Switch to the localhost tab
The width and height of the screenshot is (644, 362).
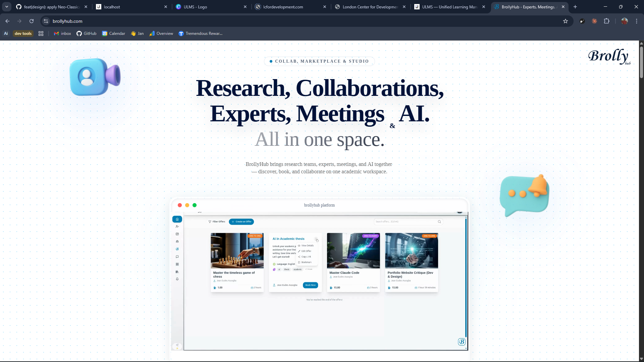coord(131,7)
